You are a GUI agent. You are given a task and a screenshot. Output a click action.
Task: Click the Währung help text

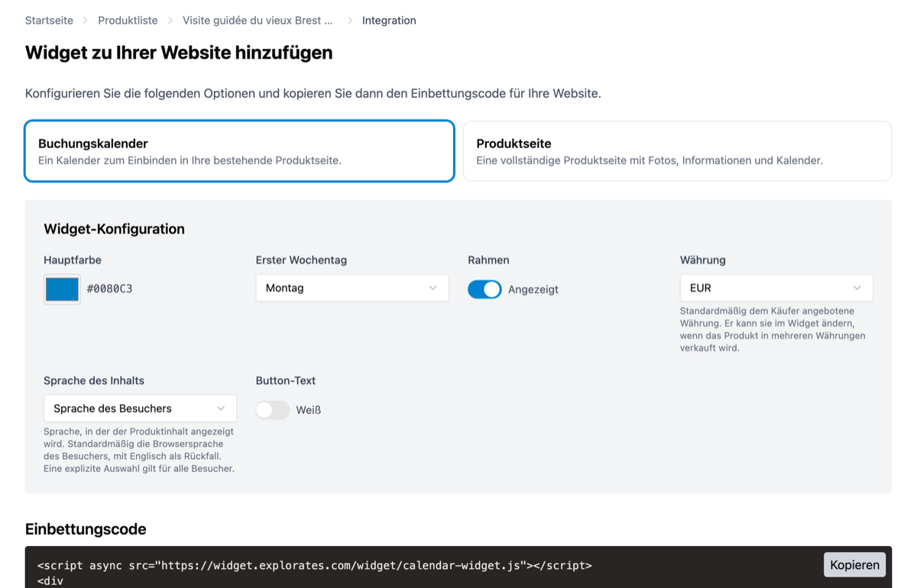[x=773, y=330]
